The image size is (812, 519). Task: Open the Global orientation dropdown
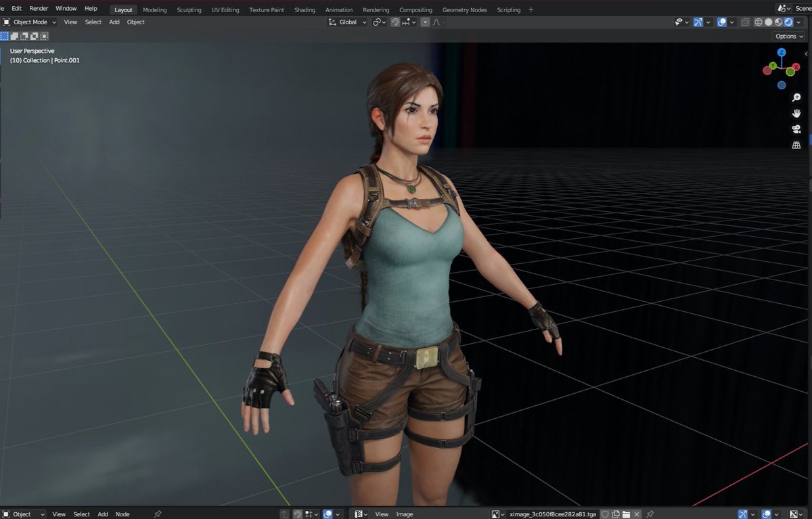tap(348, 22)
